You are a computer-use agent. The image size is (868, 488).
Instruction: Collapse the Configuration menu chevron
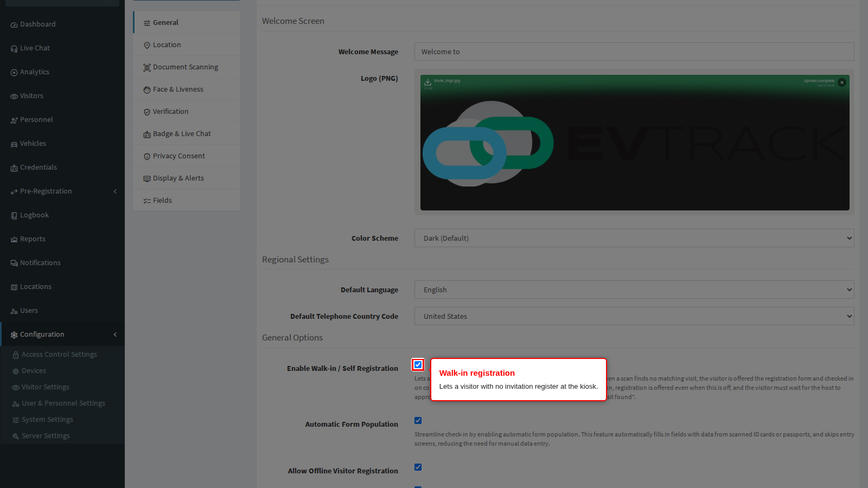click(115, 335)
